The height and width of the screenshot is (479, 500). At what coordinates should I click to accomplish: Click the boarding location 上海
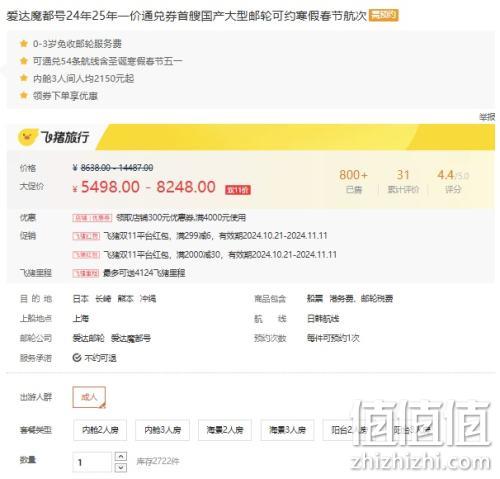tap(81, 319)
